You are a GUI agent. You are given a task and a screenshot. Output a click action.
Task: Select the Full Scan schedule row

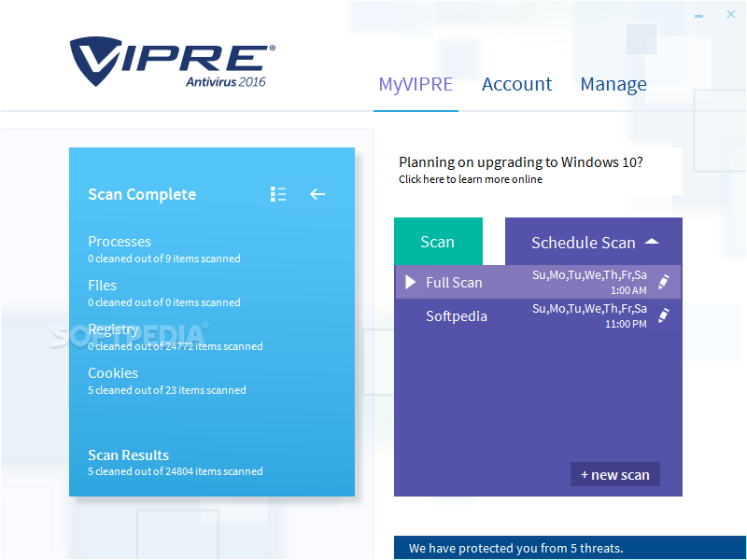click(x=538, y=282)
